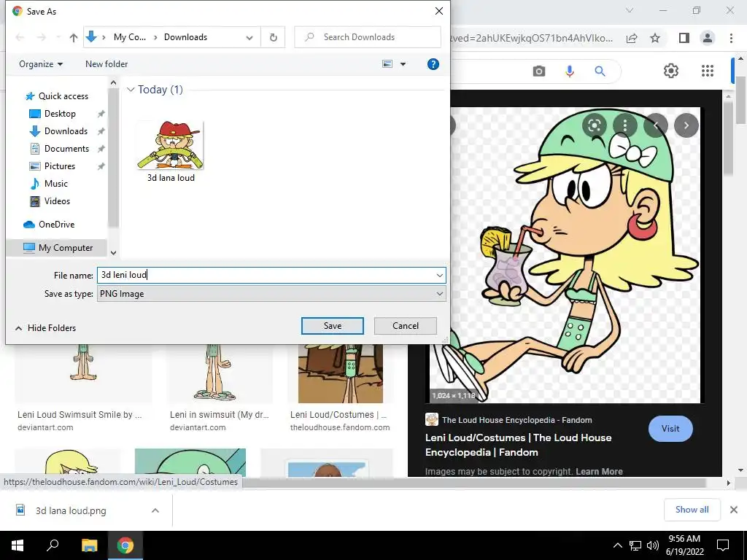Select Downloads in navigation pane
Image resolution: width=747 pixels, height=560 pixels.
(x=66, y=131)
